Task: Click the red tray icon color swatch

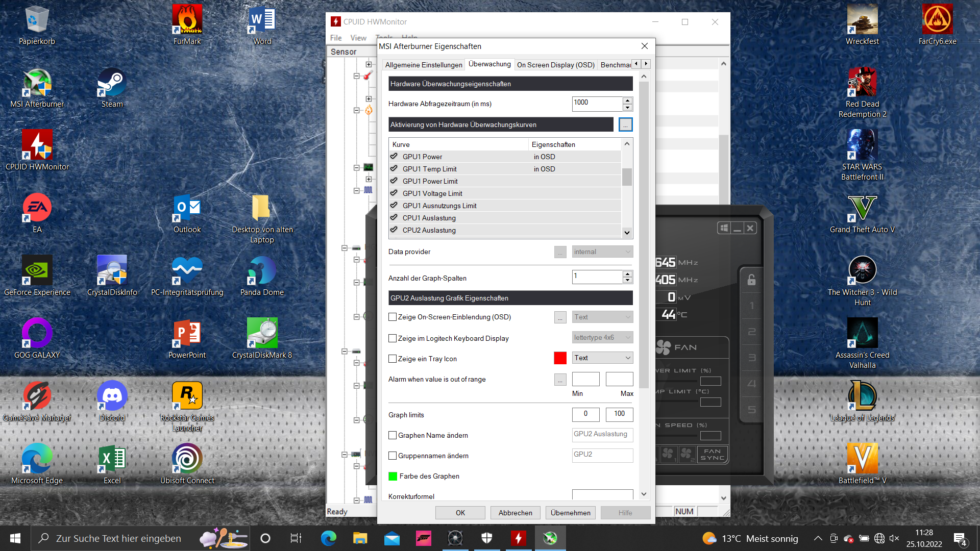Action: [x=560, y=358]
